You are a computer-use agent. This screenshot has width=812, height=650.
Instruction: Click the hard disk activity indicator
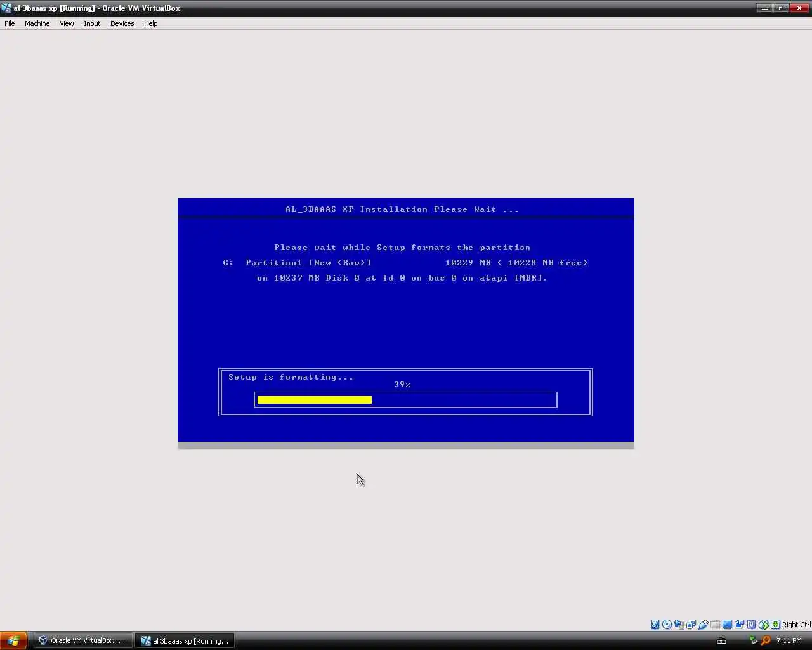655,625
